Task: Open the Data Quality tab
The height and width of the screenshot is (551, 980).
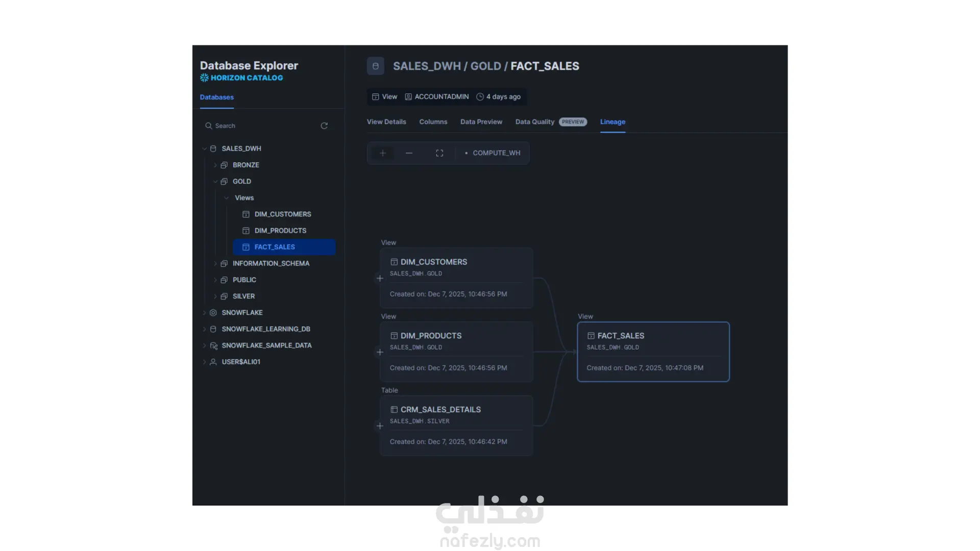Action: click(x=534, y=122)
